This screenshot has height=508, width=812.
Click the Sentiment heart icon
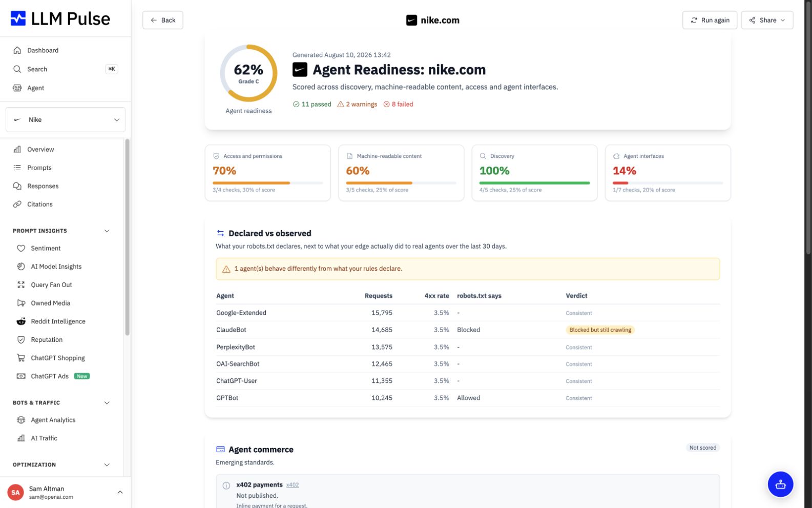coord(21,249)
